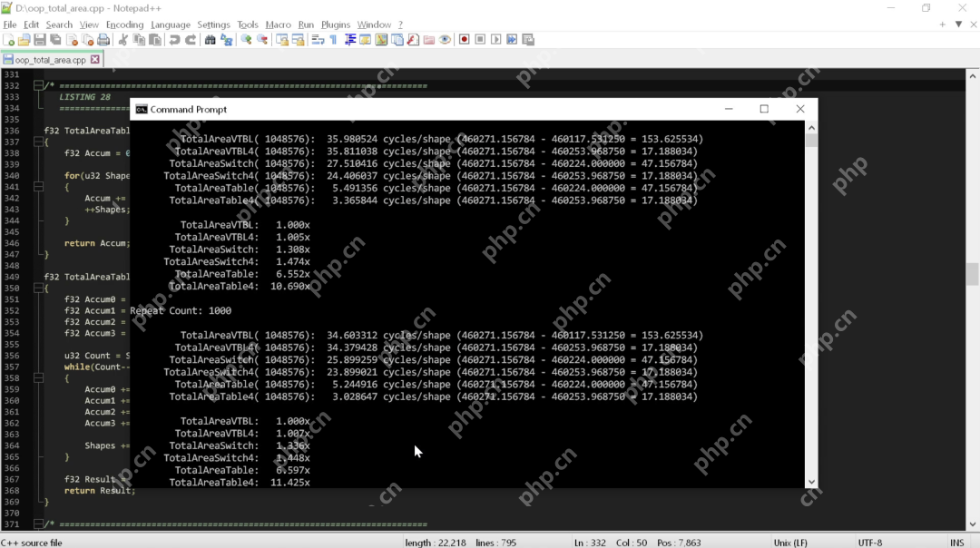
Task: Click the Zoom In toolbar icon
Action: [x=246, y=40]
